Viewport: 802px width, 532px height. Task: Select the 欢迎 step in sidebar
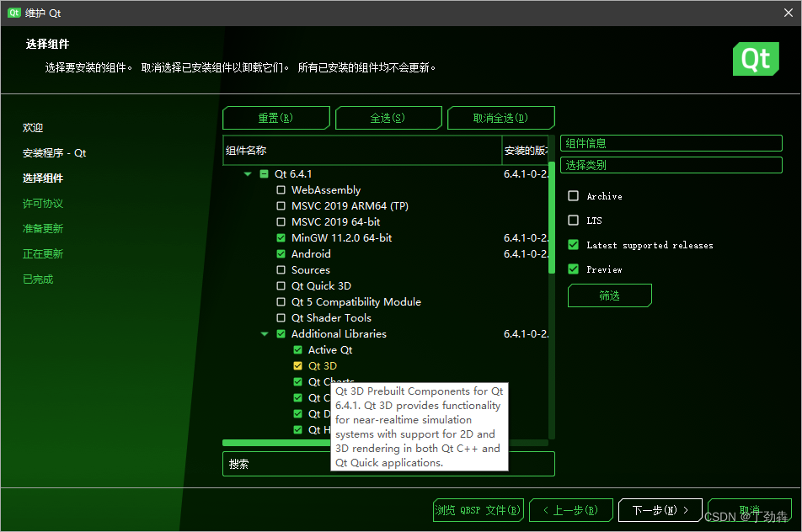pos(33,128)
